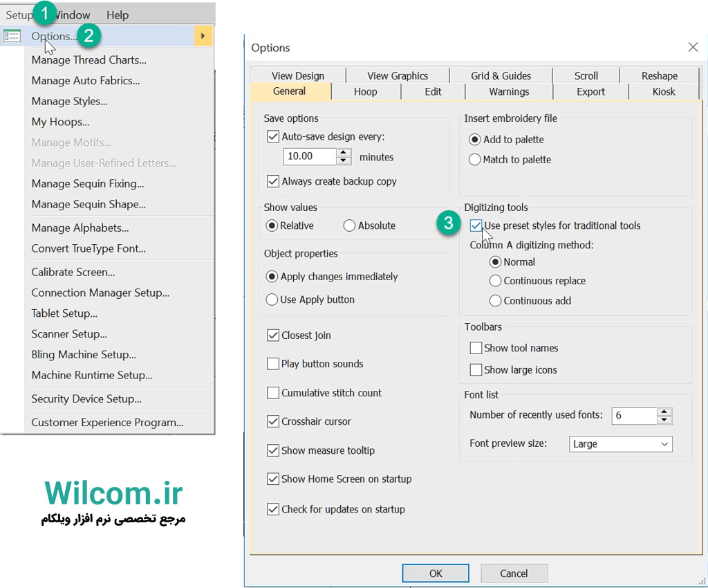Open Manage Sequin Shape...
The height and width of the screenshot is (588, 708).
pyautogui.click(x=88, y=204)
